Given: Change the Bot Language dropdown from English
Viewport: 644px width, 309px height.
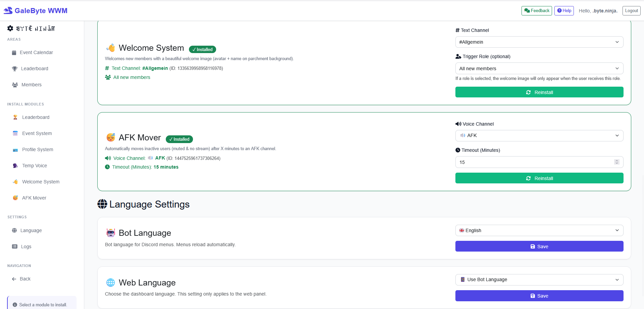Looking at the screenshot, I should (x=539, y=230).
